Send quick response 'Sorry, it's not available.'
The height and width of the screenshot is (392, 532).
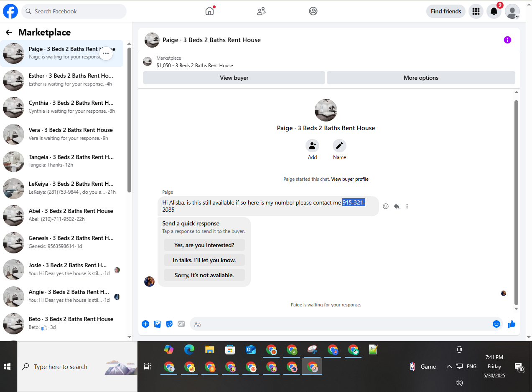pos(204,275)
